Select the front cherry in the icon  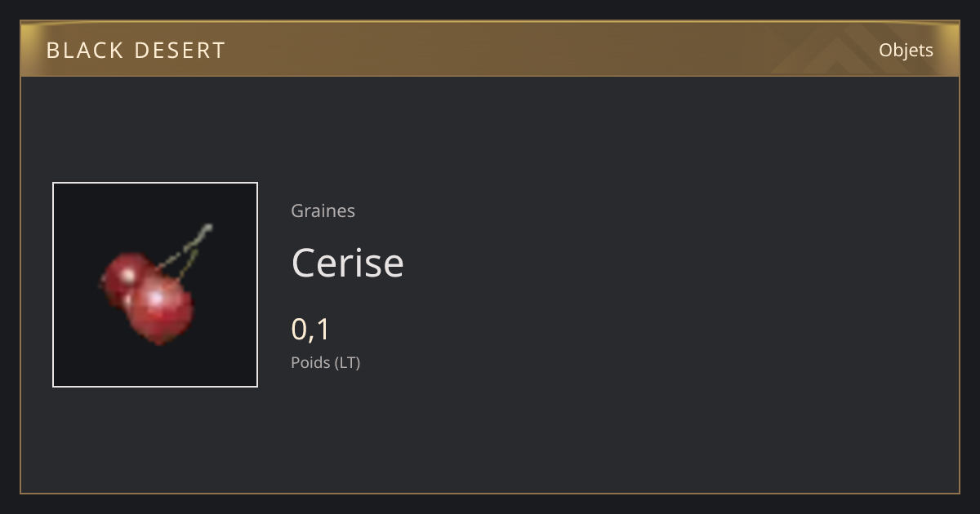161,310
